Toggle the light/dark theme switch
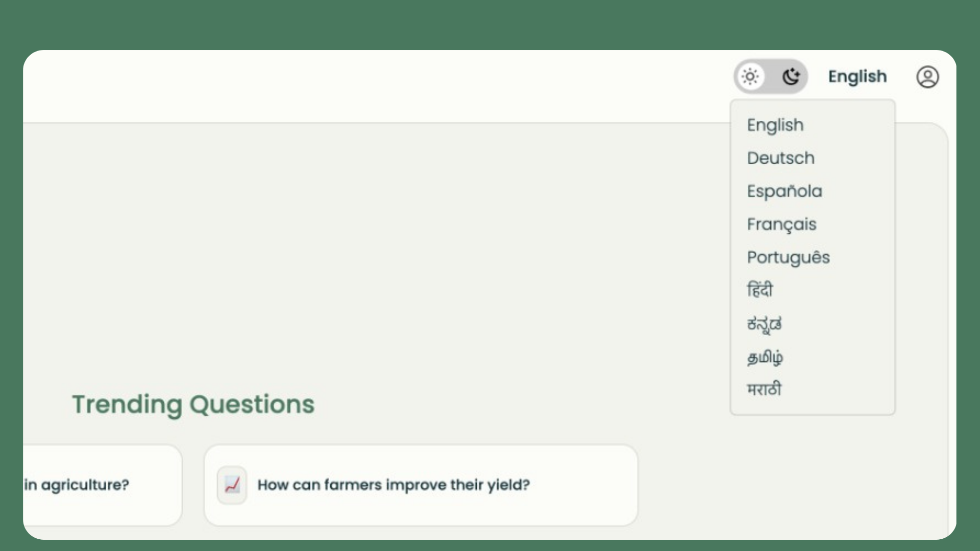 [771, 77]
